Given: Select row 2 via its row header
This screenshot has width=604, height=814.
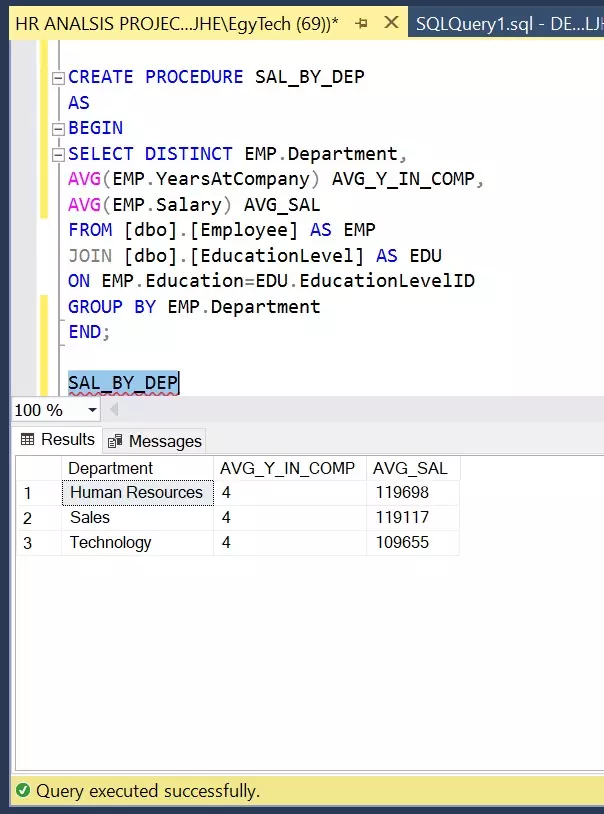Looking at the screenshot, I should click(28, 518).
